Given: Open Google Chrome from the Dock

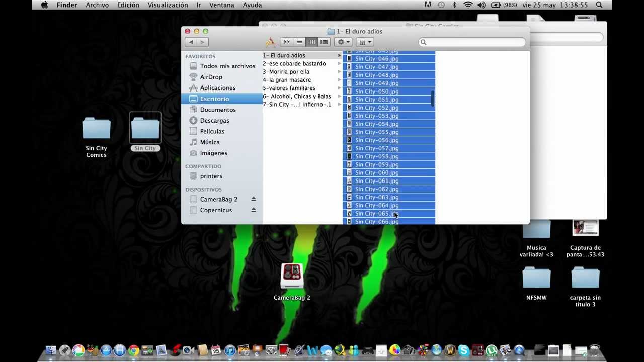Looking at the screenshot, I should [x=133, y=350].
